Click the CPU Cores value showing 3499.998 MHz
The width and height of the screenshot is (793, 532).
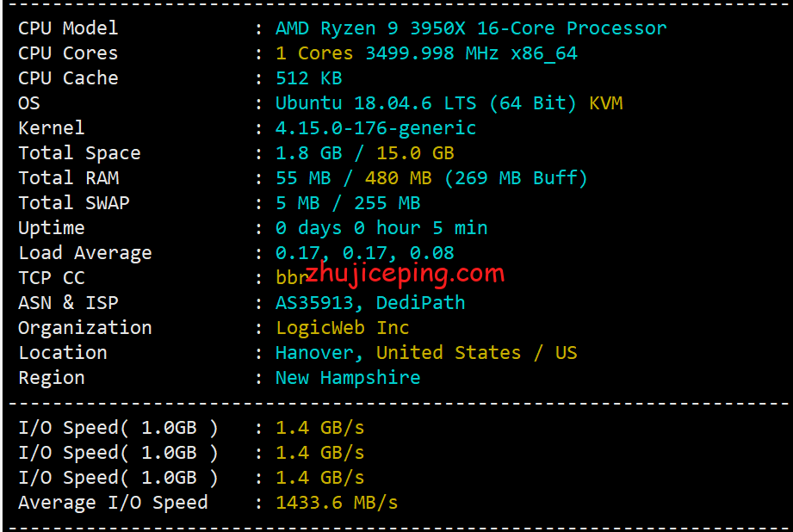click(x=426, y=53)
